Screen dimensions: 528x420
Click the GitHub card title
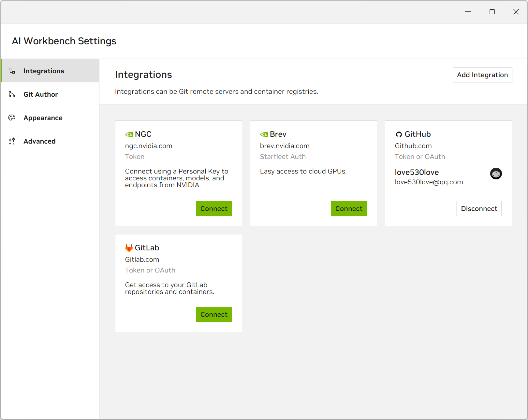tap(418, 134)
